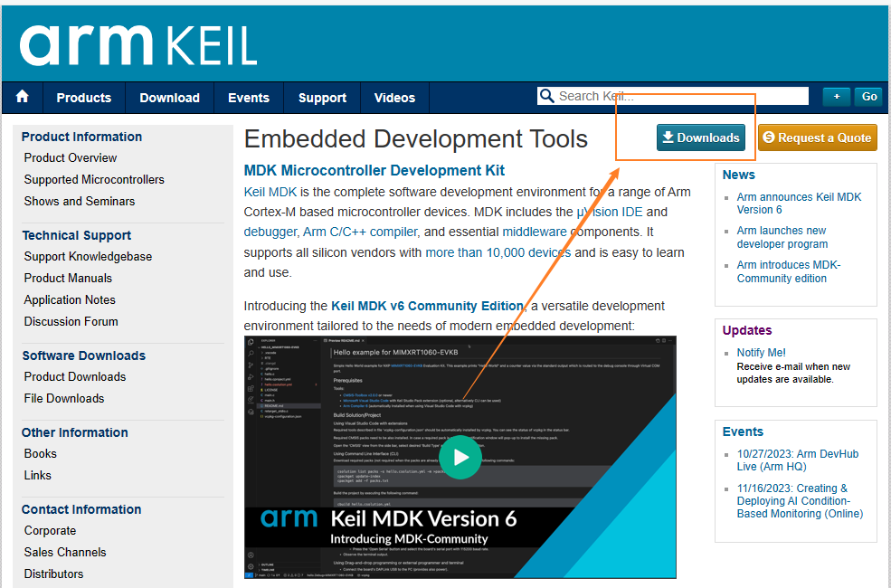This screenshot has height=588, width=891.
Task: Open the Links sidebar entry
Action: (x=37, y=475)
